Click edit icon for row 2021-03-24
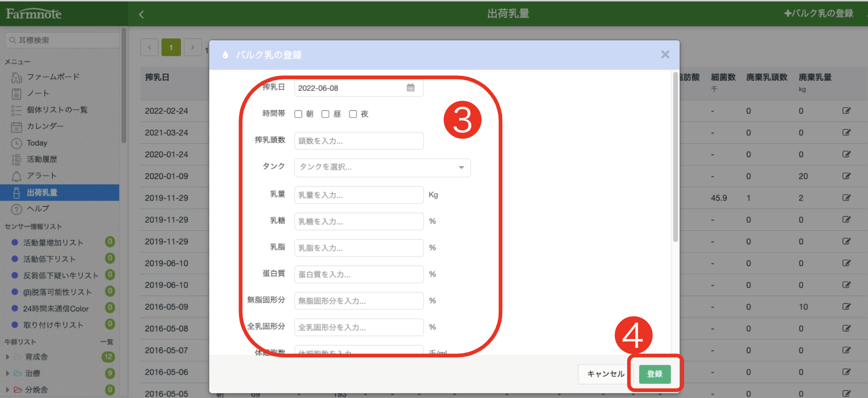Viewport: 868px width, 398px height. pyautogui.click(x=846, y=132)
